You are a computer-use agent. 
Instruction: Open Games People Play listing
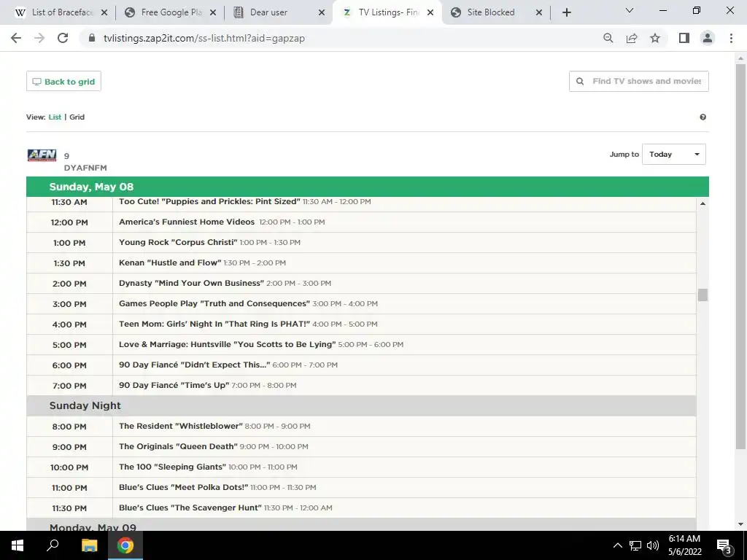click(x=214, y=304)
